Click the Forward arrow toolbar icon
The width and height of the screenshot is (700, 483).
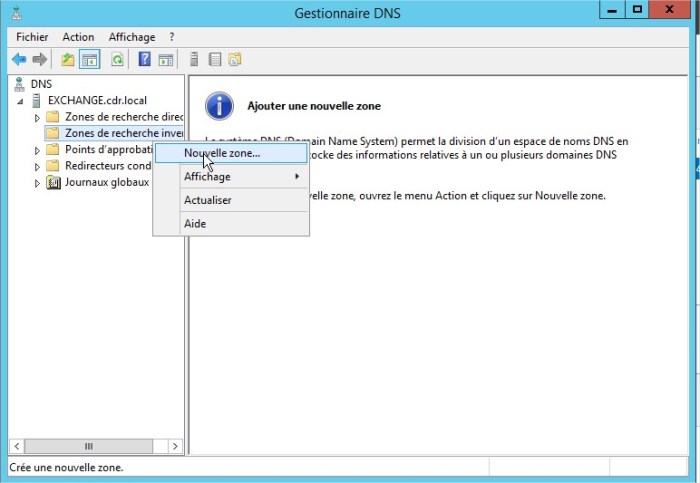tap(40, 59)
